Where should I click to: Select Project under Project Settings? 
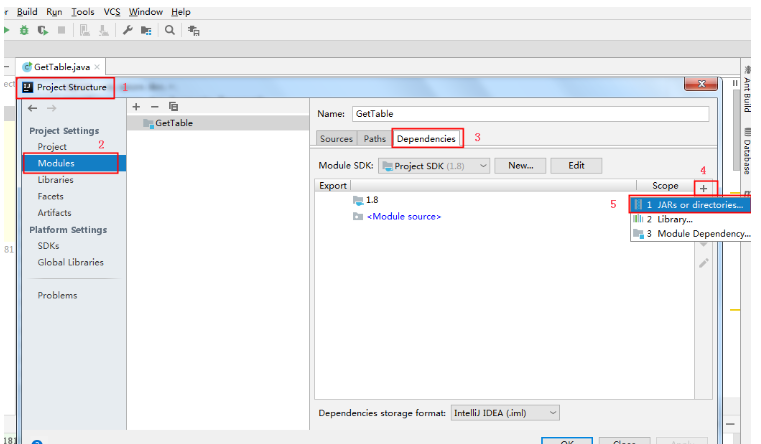pyautogui.click(x=52, y=147)
